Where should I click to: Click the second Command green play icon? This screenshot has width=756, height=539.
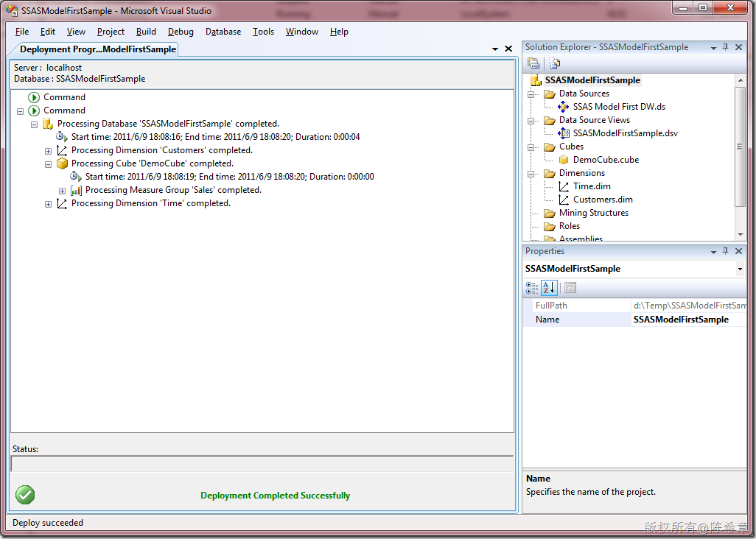click(x=34, y=110)
